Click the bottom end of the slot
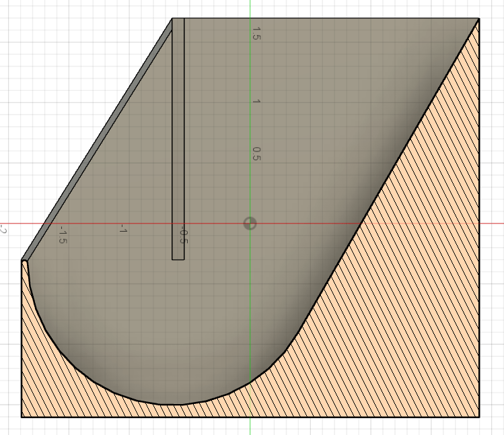 [178, 259]
